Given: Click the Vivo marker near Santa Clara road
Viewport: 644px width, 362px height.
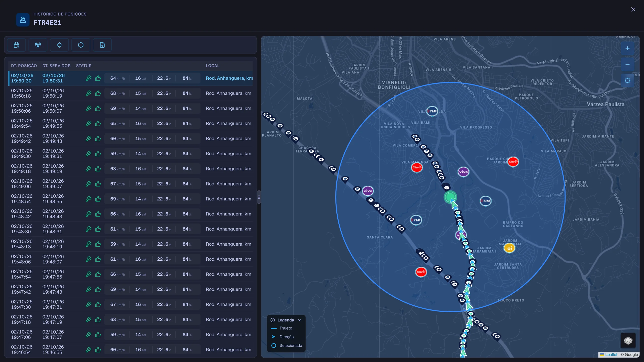Looking at the screenshot, I should (x=368, y=191).
